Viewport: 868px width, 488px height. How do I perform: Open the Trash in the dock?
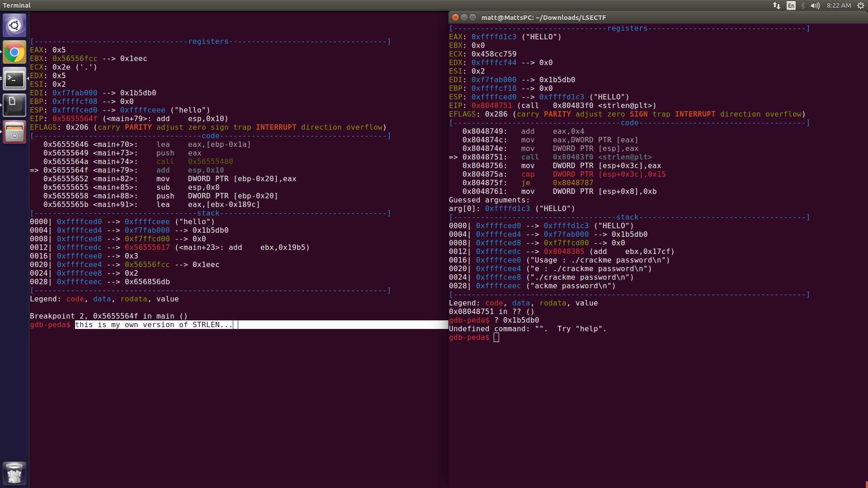tap(14, 473)
